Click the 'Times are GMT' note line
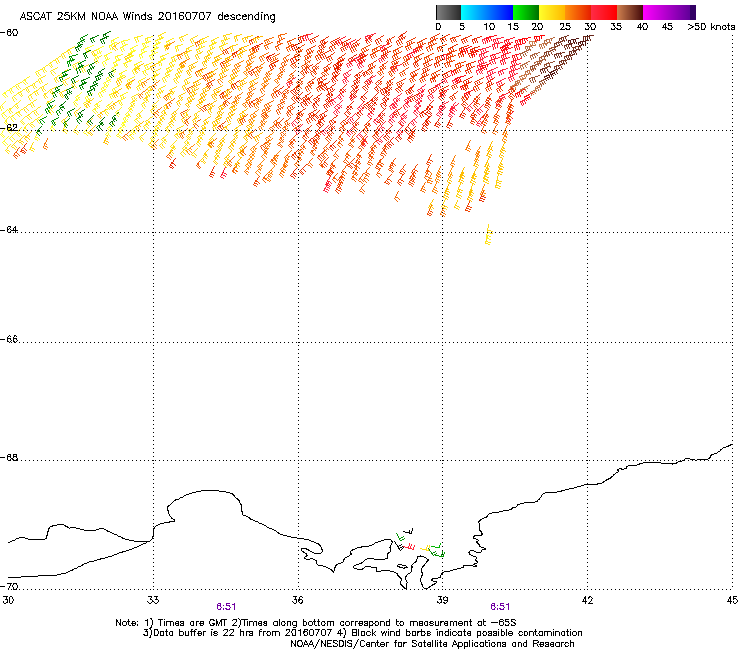 [x=316, y=623]
